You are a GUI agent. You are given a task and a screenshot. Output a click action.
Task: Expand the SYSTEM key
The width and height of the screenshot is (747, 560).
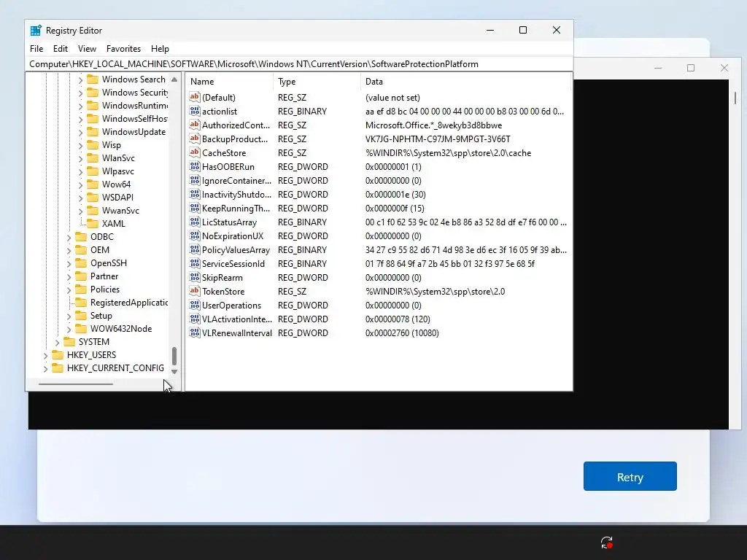[57, 342]
